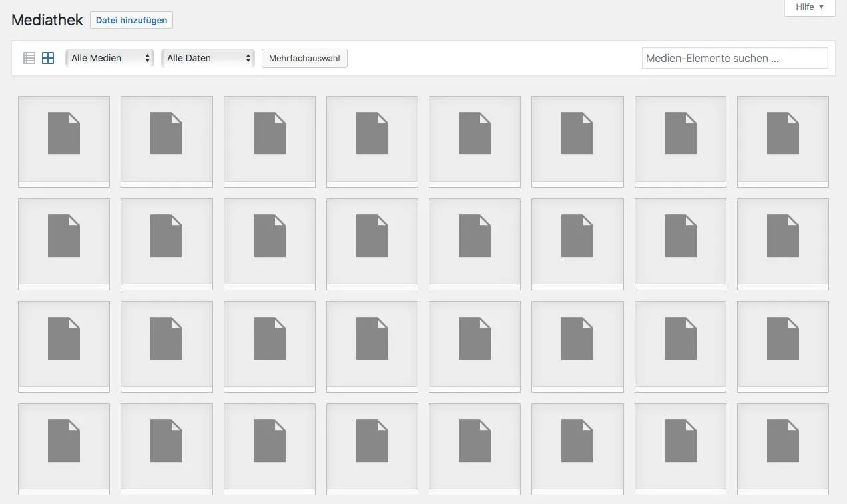Click the Mehrfachauswahl button
Image resolution: width=847 pixels, height=504 pixels.
click(x=304, y=58)
